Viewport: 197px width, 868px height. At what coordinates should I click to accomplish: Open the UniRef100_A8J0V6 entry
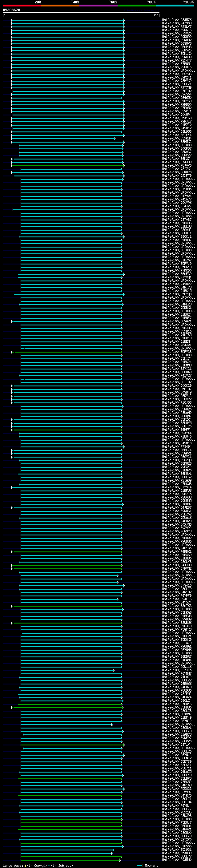coord(177,165)
